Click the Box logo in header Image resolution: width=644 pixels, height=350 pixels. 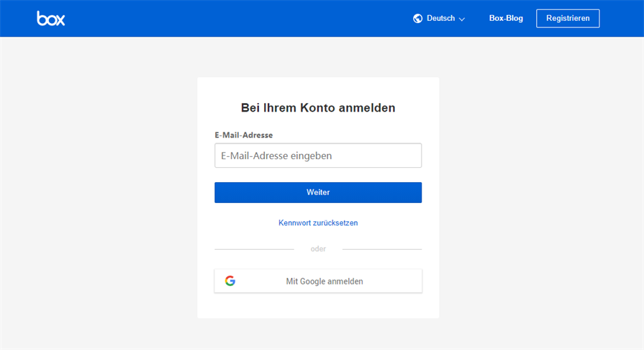[x=51, y=19]
